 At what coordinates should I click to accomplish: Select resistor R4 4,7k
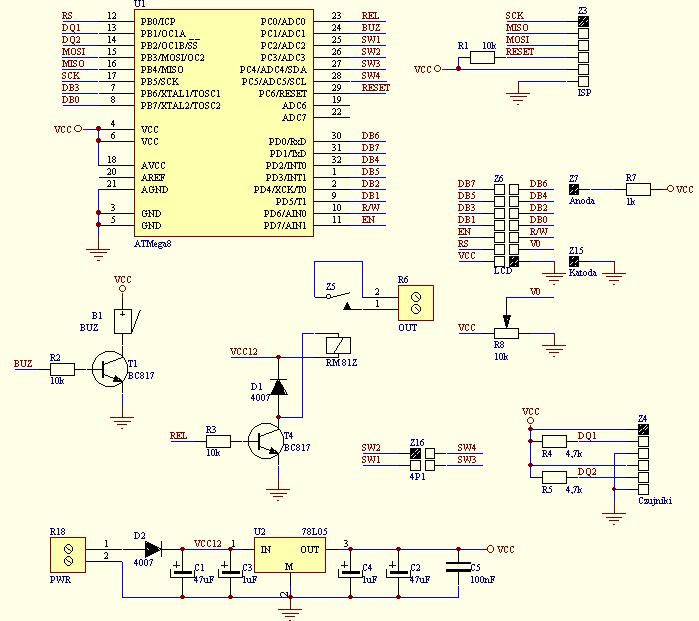554,441
